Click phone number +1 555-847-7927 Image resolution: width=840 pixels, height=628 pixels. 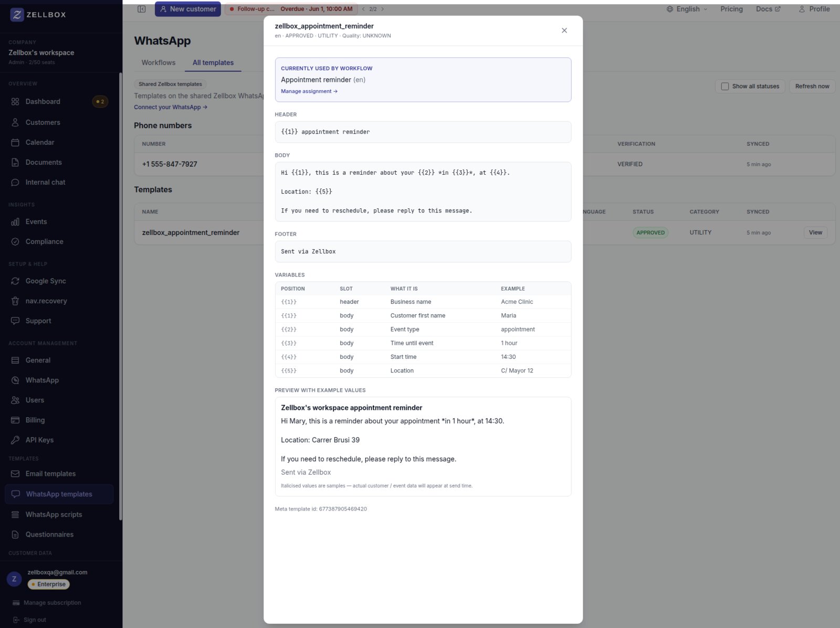tap(170, 164)
